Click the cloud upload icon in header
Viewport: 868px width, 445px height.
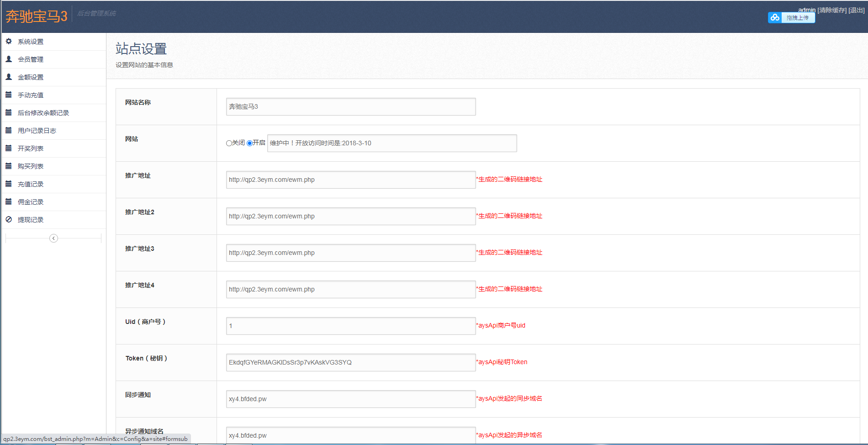pyautogui.click(x=775, y=17)
